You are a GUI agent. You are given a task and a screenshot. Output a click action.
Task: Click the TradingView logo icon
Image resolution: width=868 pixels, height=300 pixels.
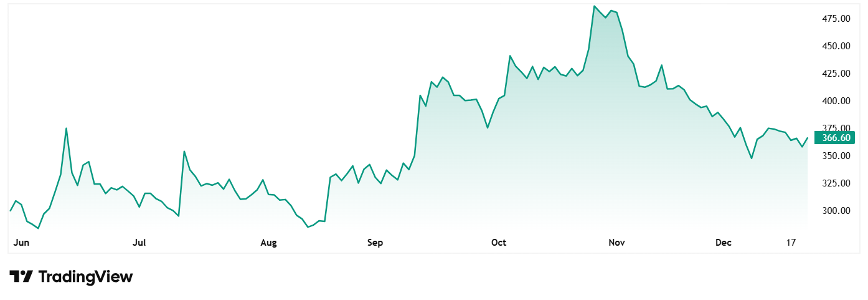point(21,276)
